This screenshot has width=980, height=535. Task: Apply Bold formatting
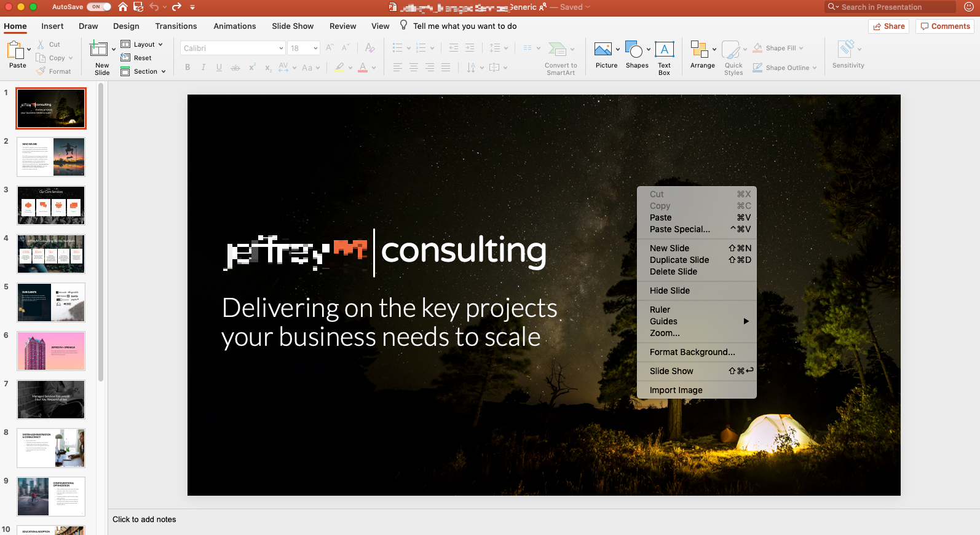click(188, 68)
